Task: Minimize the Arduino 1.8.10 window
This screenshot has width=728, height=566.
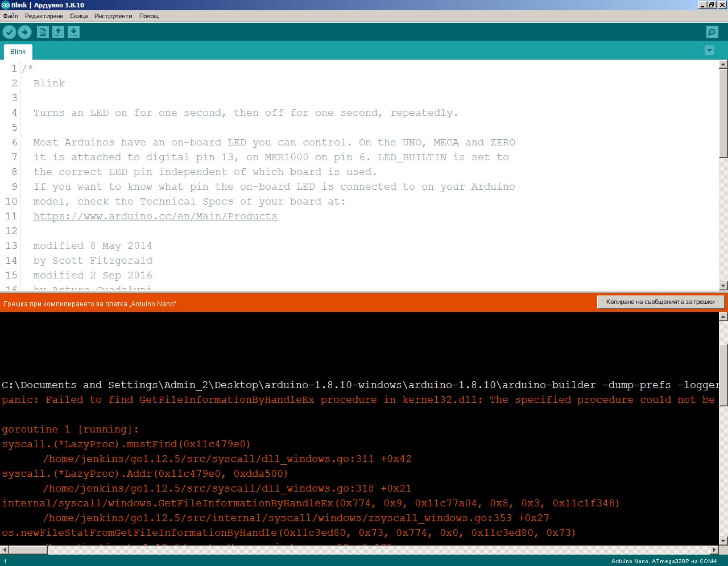Action: (x=702, y=5)
